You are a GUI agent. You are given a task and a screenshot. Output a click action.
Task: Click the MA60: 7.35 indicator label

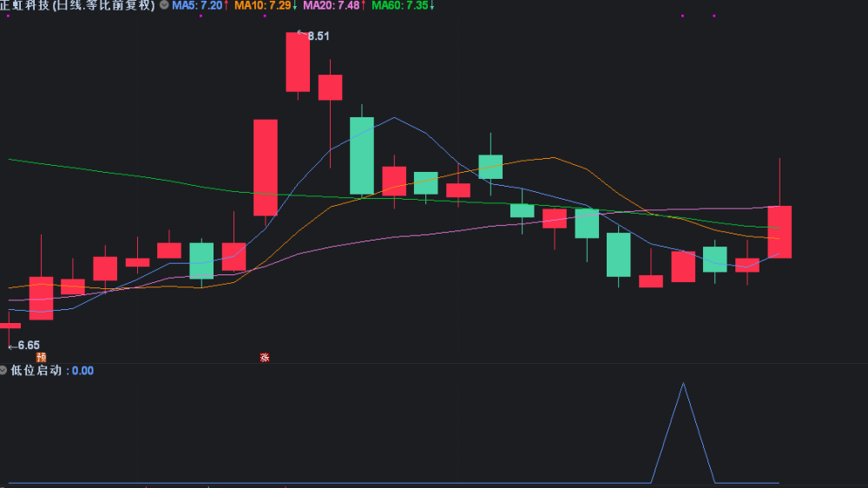point(403,5)
